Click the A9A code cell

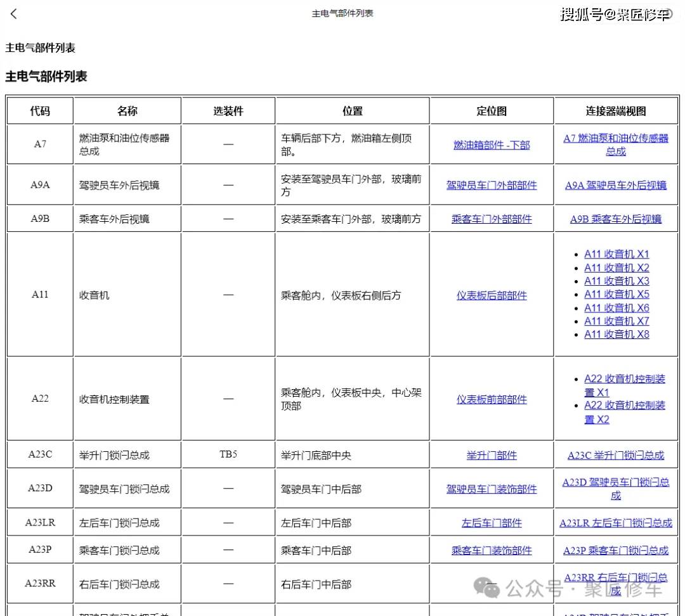[40, 184]
